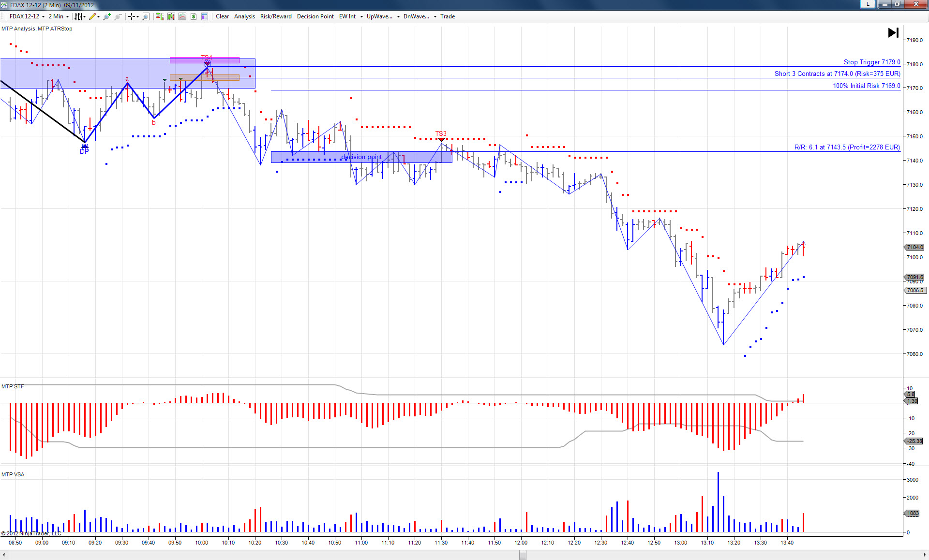
Task: Click the "MTP Analysis, MTP ATRStop" label
Action: tap(37, 29)
